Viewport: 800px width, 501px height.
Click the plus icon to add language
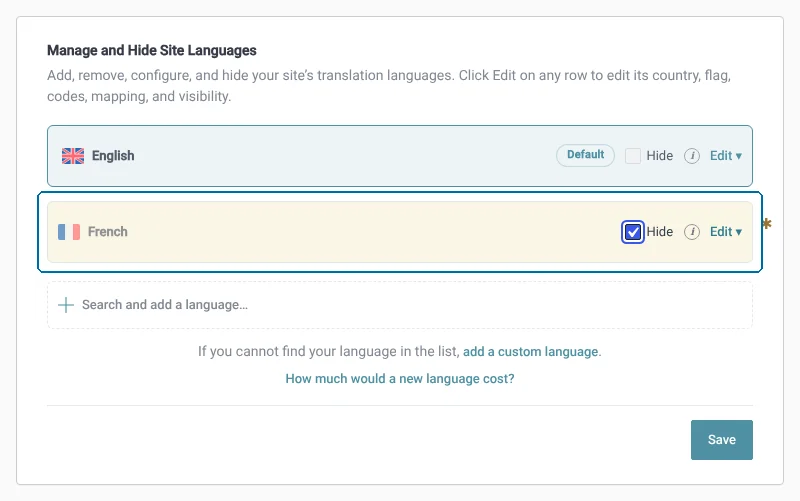click(x=66, y=305)
